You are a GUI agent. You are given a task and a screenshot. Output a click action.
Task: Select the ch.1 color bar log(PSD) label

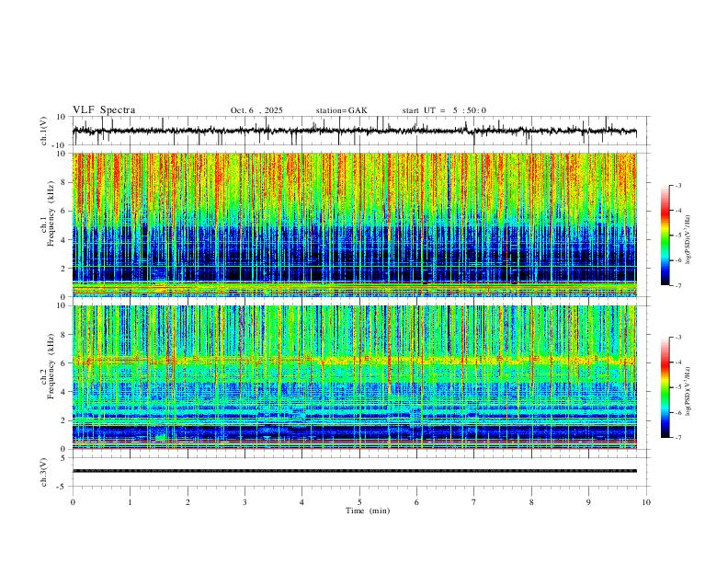[688, 240]
